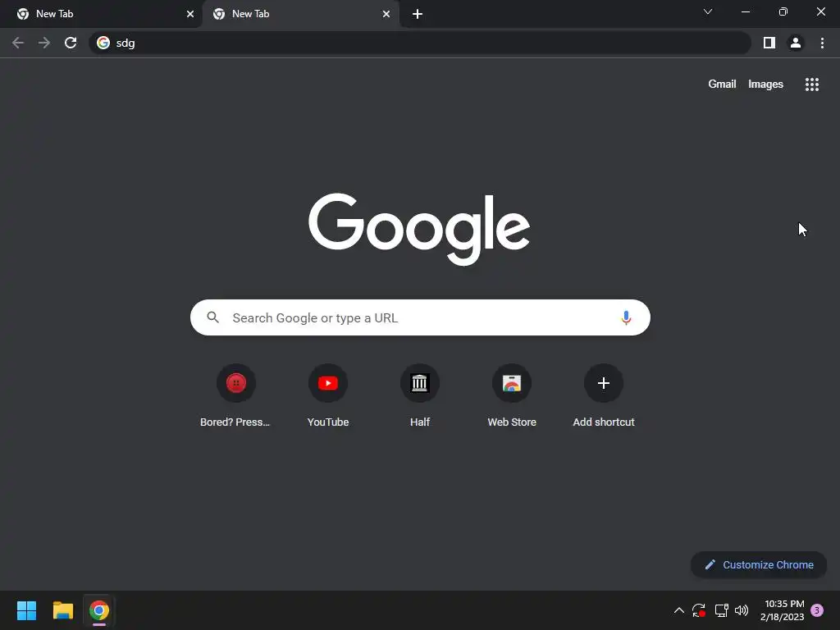Open the clock showing 10:35 PM
This screenshot has height=630, width=840.
coord(782,610)
